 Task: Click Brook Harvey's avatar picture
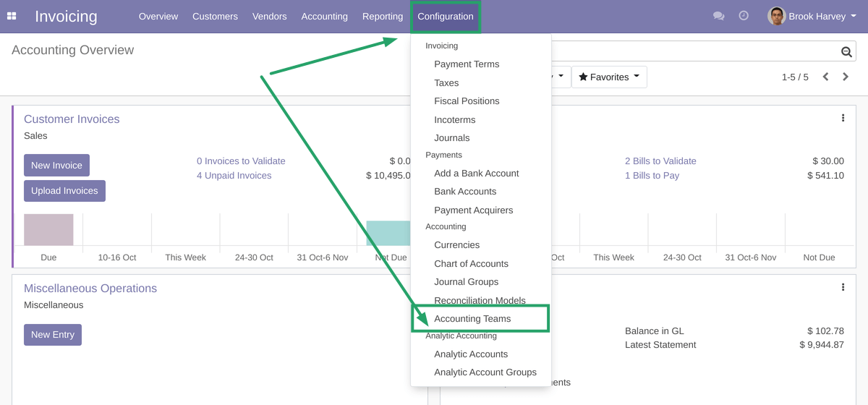coord(776,16)
